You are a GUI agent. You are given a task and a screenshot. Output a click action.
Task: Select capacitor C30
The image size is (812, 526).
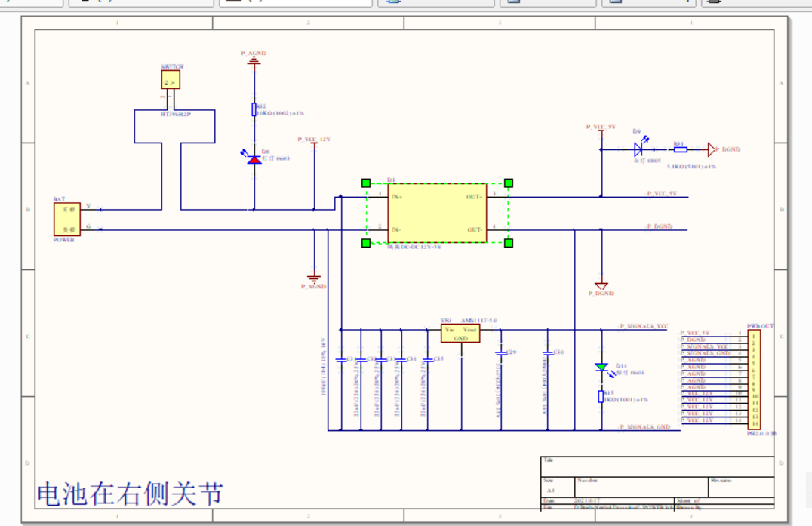(x=548, y=353)
